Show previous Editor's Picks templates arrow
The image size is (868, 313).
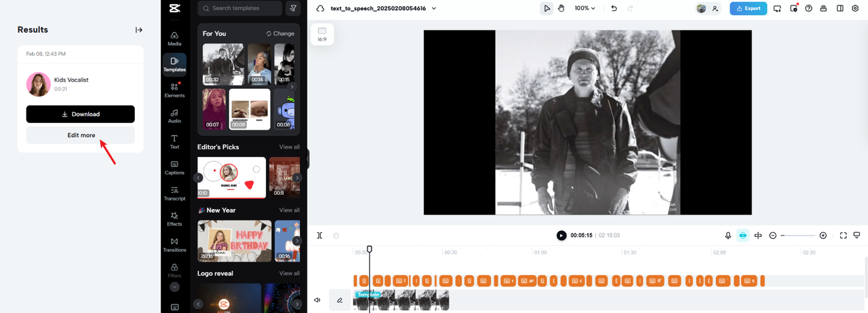tap(198, 178)
